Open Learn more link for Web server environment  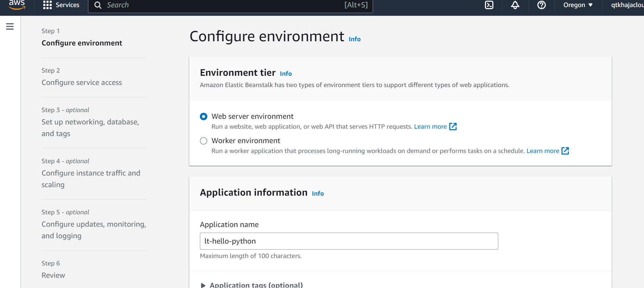coord(430,127)
